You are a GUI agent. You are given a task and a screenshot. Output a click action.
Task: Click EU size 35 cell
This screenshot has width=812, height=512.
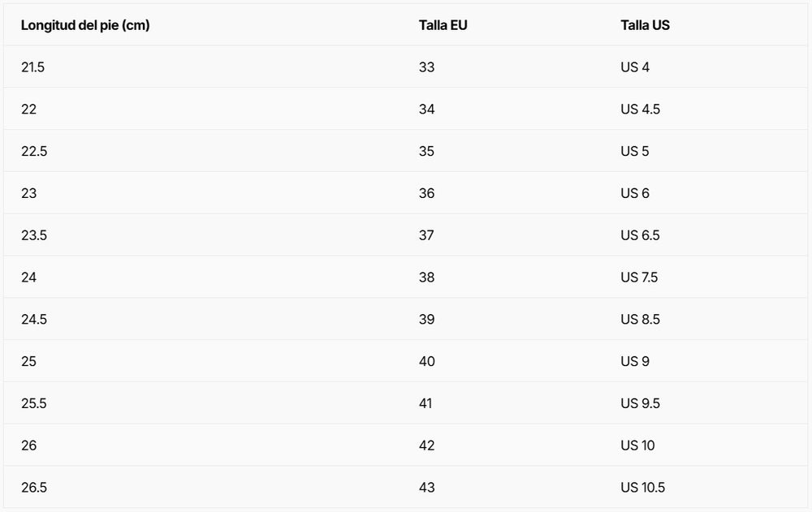(x=426, y=152)
